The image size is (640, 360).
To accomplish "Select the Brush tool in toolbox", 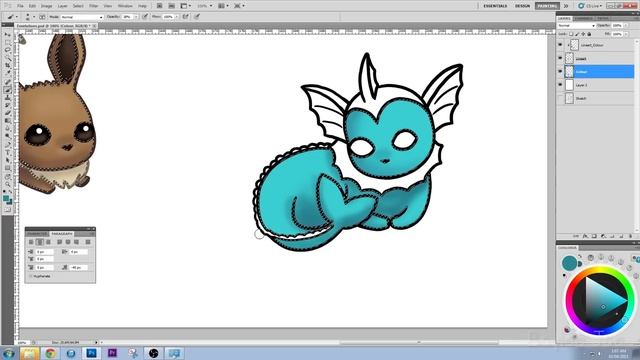I will tap(8, 89).
